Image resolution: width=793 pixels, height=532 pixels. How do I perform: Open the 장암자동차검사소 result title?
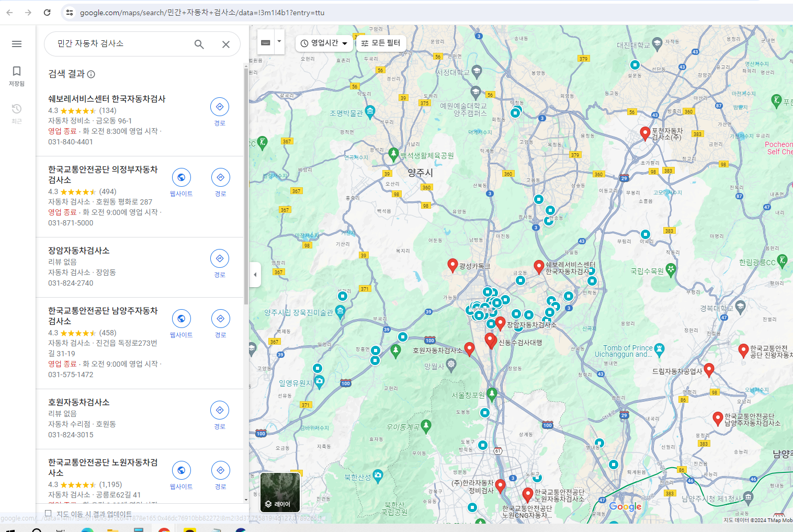click(x=79, y=251)
